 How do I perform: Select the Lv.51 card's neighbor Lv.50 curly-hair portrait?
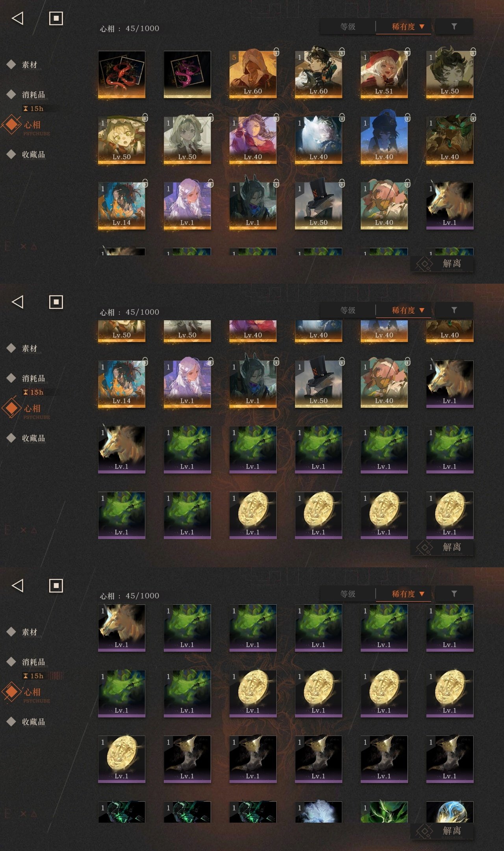[450, 74]
